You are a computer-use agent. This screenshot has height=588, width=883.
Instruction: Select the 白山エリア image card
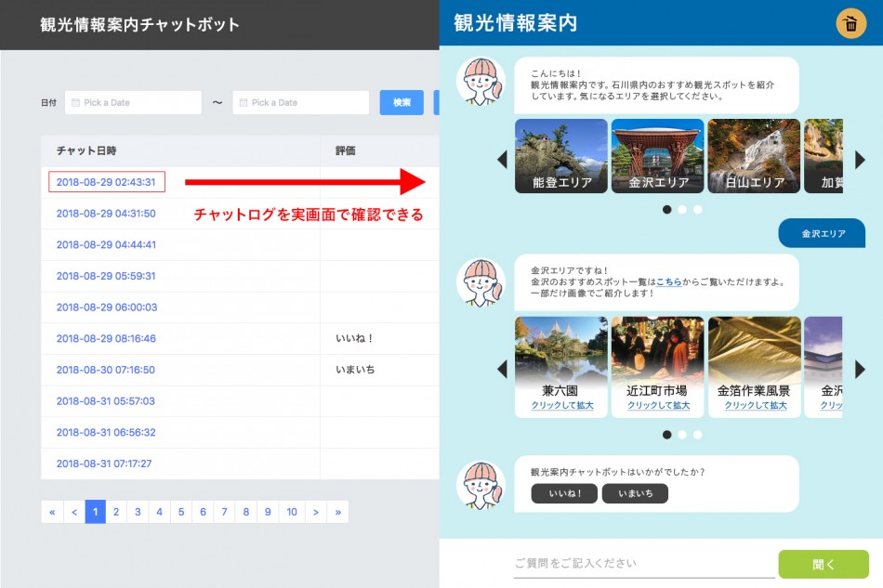click(x=754, y=156)
